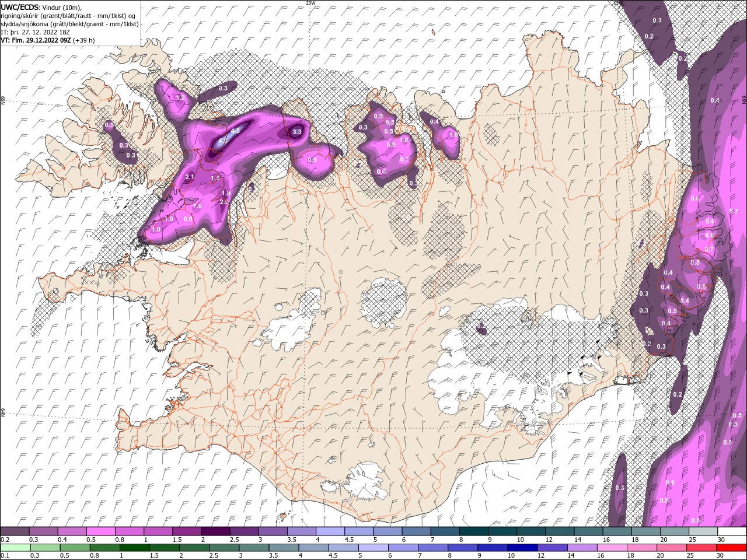Select the 'slydda/snjókoma' legend description line
Image resolution: width=747 pixels, height=560 pixels.
coord(69,24)
